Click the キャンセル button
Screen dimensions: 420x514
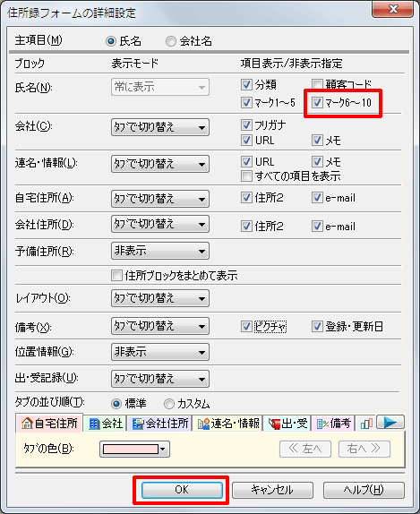point(272,490)
